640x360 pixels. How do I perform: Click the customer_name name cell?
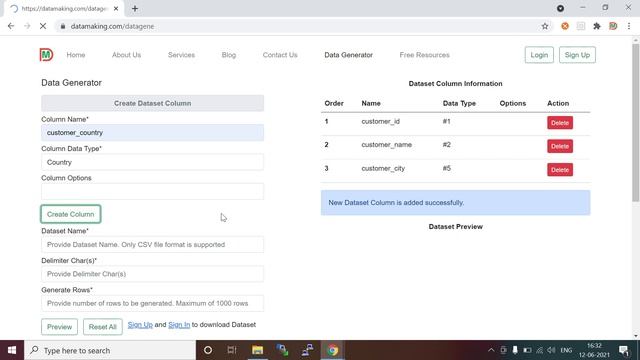(x=387, y=144)
